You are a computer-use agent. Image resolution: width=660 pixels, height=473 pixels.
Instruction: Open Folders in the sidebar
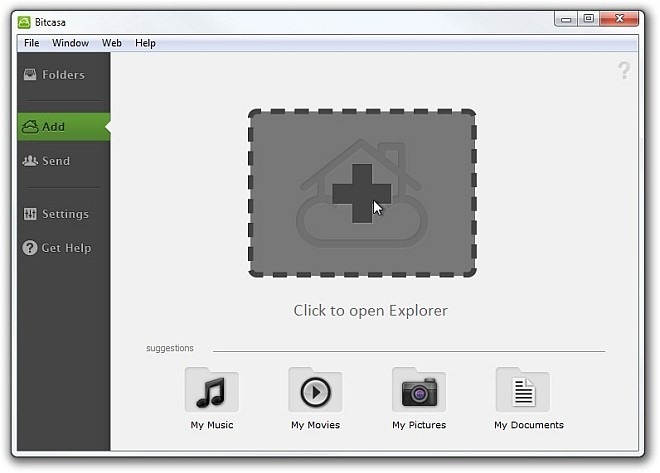point(63,75)
